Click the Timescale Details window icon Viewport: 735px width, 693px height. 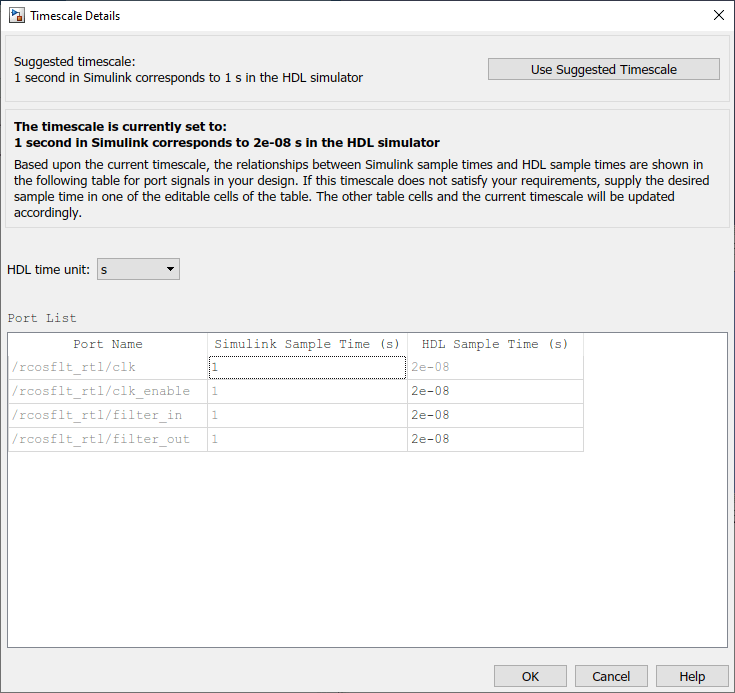(17, 15)
